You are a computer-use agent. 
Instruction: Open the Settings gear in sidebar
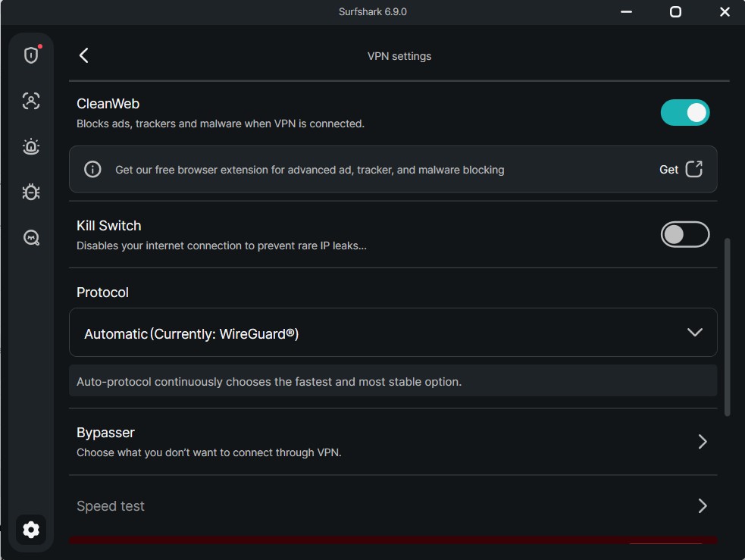(x=31, y=530)
